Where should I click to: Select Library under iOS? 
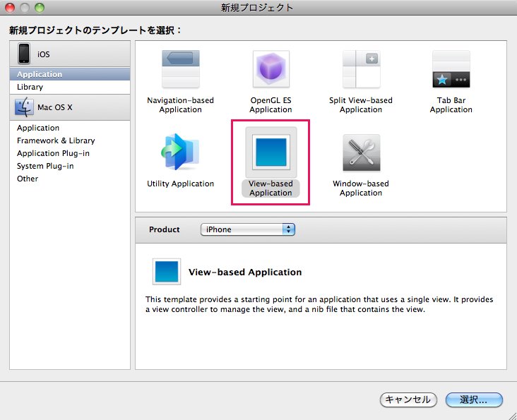tap(70, 87)
